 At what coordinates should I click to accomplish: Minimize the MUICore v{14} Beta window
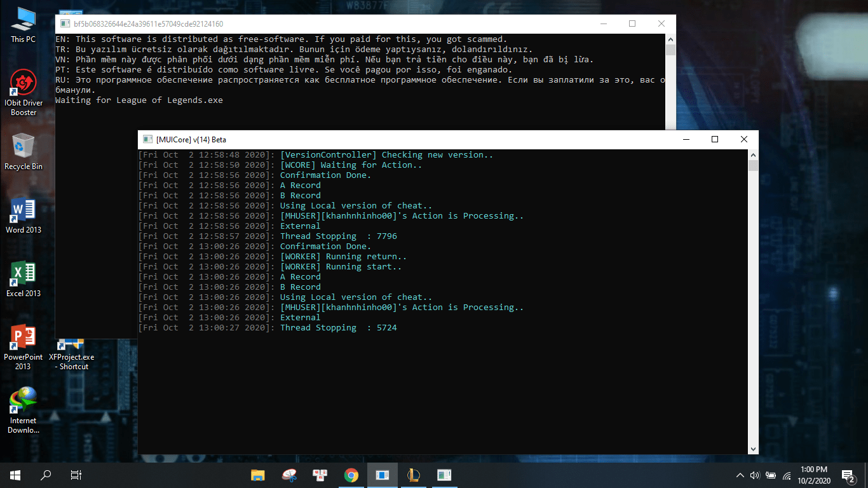[686, 139]
